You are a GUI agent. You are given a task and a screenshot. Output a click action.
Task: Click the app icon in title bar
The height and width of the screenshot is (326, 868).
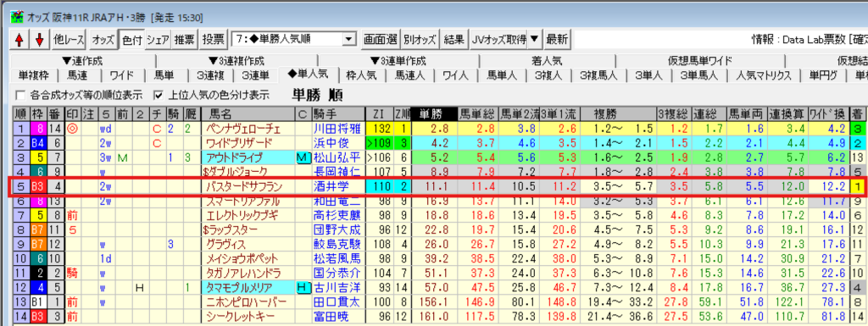(x=17, y=17)
